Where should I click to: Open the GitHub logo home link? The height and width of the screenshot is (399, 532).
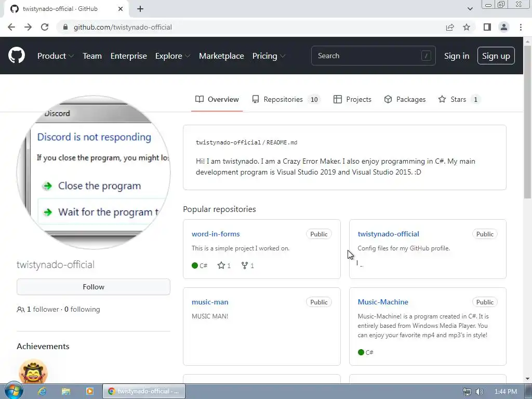point(16,56)
